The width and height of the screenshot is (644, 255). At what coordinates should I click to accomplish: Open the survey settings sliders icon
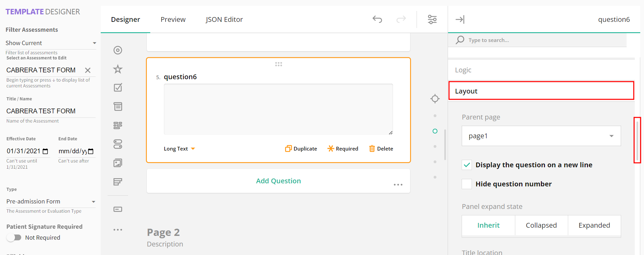click(432, 19)
